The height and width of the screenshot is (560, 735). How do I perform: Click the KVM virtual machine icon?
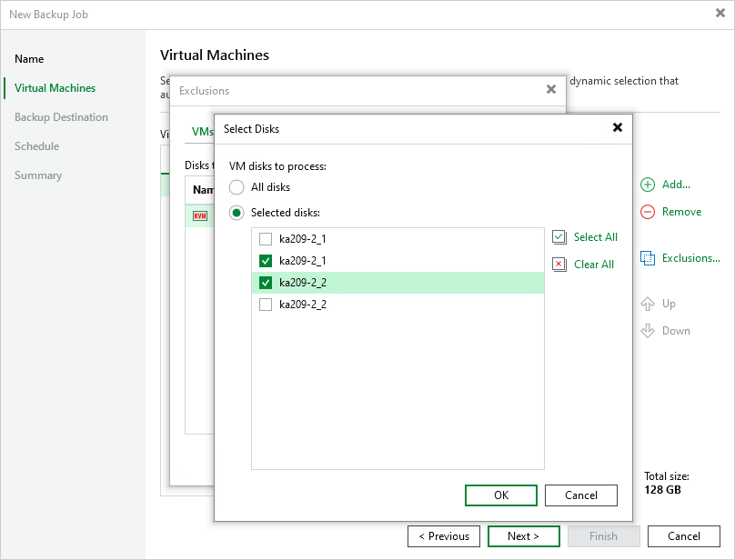click(202, 215)
